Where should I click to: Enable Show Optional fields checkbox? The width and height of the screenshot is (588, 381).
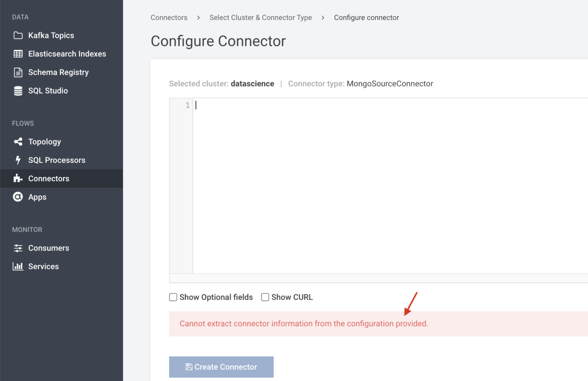[173, 297]
